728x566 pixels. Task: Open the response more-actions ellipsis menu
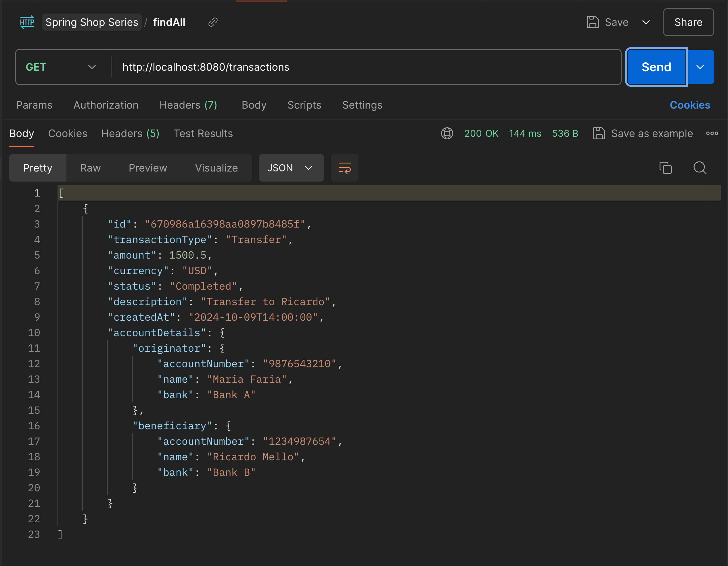712,133
